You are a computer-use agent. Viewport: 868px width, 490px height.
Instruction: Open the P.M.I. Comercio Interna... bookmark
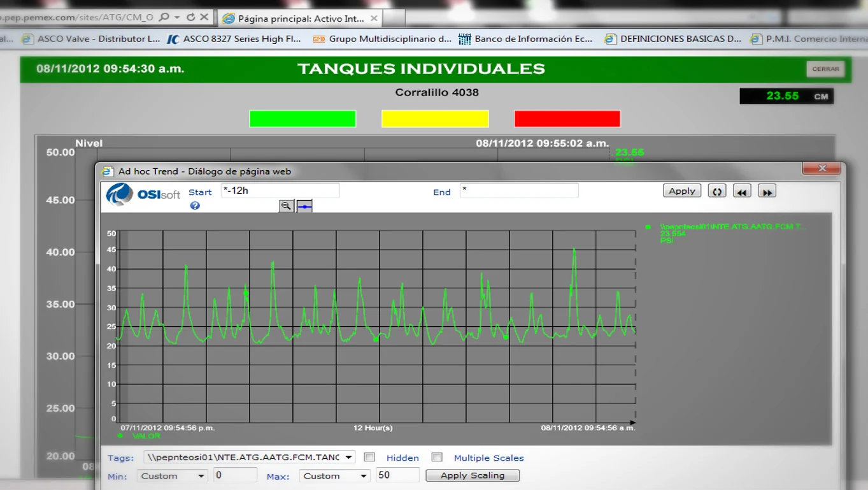(x=809, y=39)
